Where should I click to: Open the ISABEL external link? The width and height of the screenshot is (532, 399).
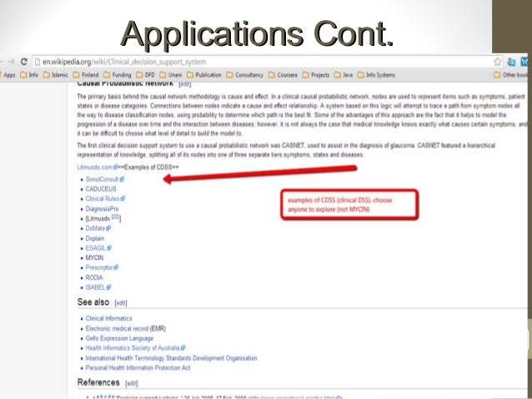click(x=98, y=287)
